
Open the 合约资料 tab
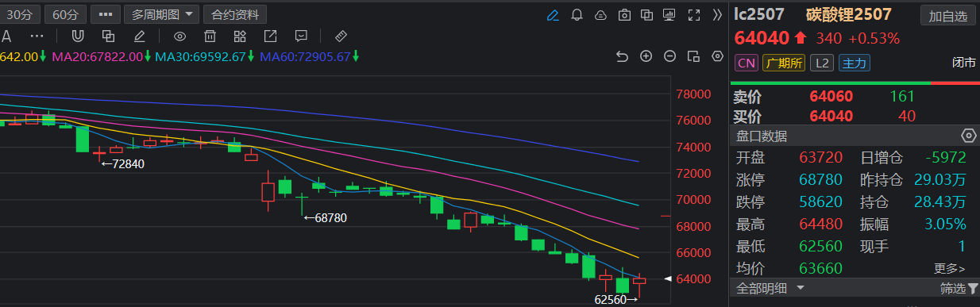pyautogui.click(x=235, y=14)
